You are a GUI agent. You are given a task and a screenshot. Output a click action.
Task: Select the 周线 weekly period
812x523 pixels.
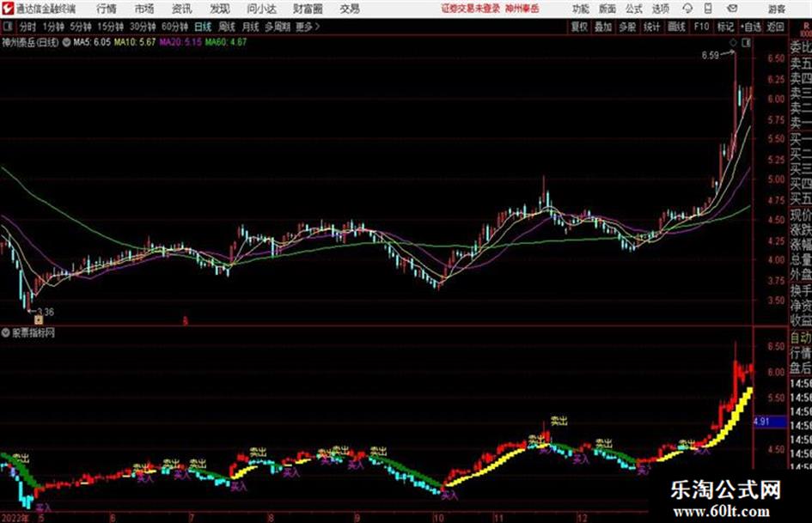coord(227,27)
